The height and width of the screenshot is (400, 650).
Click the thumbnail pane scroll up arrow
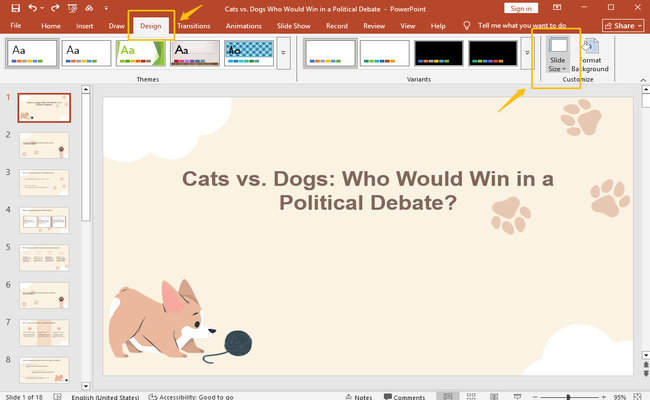86,89
